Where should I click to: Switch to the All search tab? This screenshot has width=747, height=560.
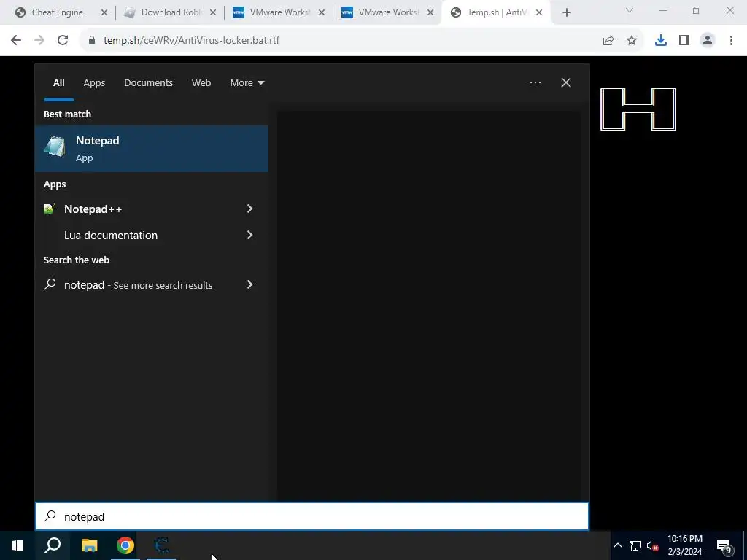[58, 83]
